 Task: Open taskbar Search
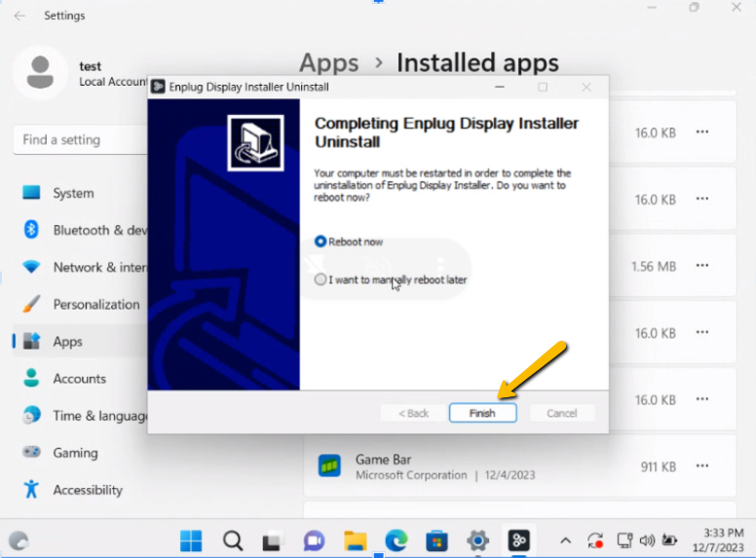point(233,540)
